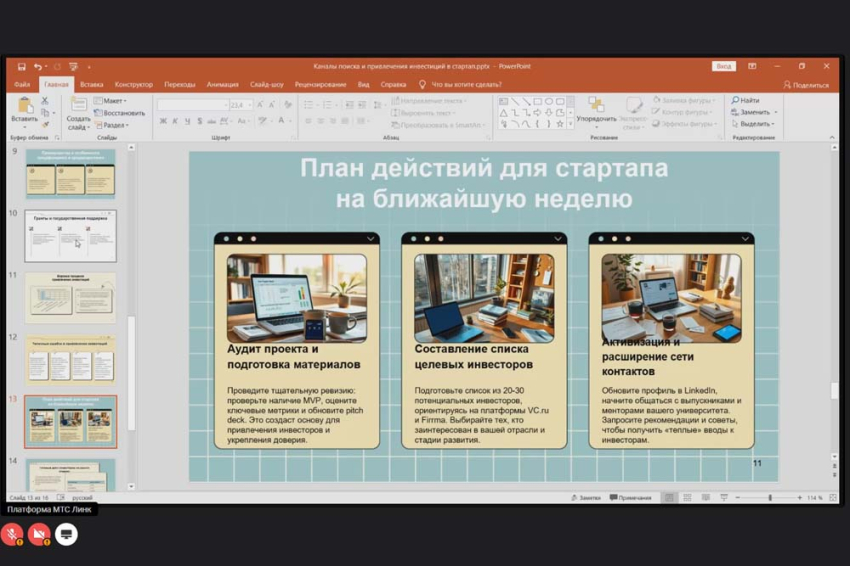Toggle text shadow (S) formatting
The width and height of the screenshot is (850, 566).
199,121
